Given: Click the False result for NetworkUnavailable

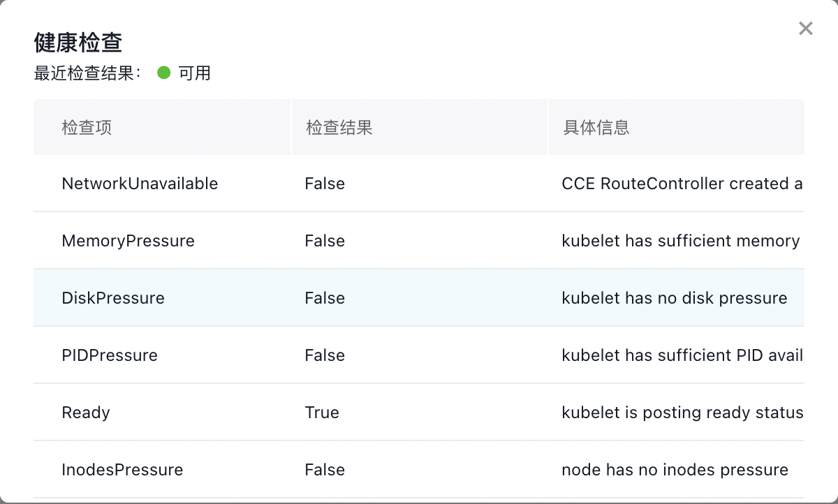Looking at the screenshot, I should (324, 184).
